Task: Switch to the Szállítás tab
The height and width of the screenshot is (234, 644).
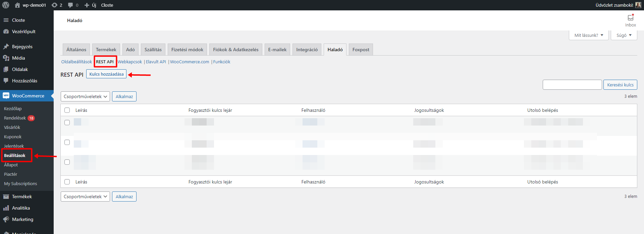Action: (x=153, y=50)
